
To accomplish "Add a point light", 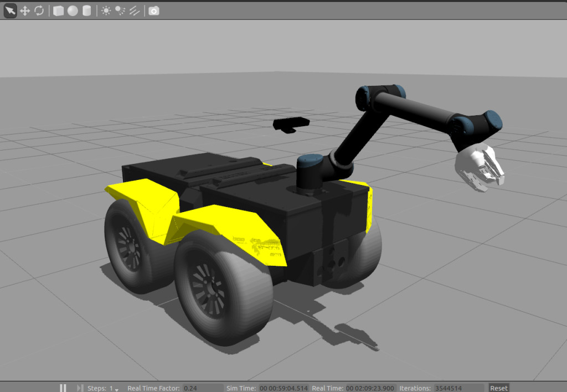I will click(106, 11).
